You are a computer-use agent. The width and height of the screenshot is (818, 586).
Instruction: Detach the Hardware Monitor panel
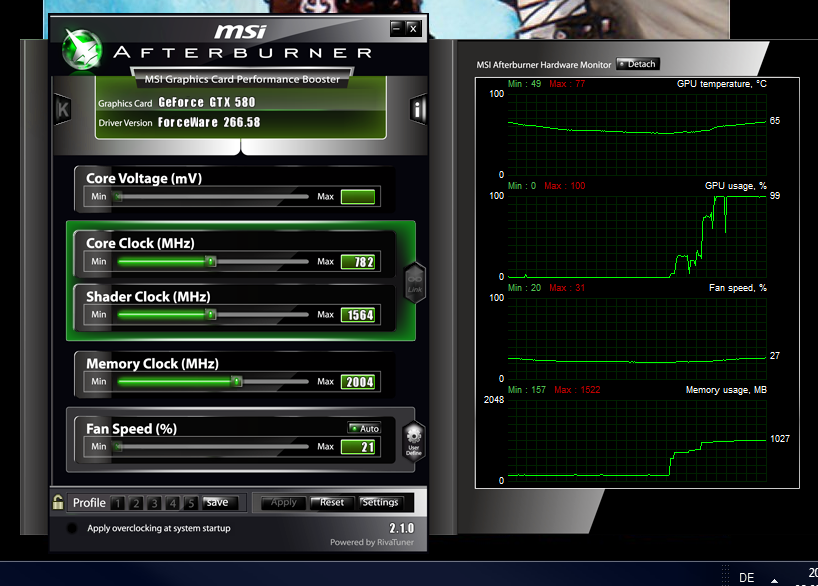click(638, 64)
